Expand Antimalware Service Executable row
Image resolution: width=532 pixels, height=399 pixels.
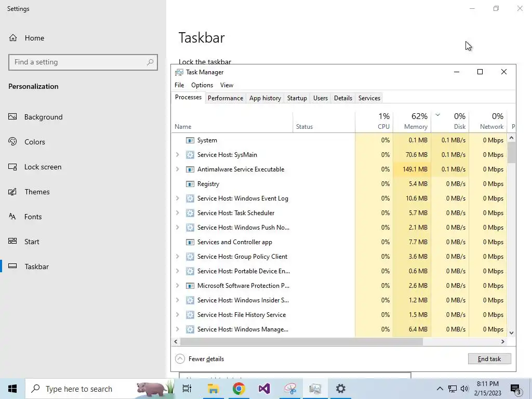(178, 169)
